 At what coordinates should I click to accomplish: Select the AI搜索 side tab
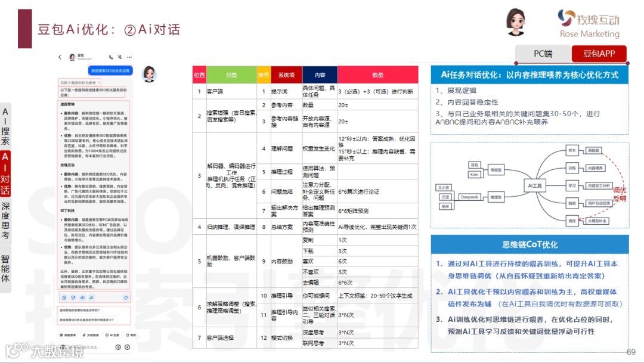coord(5,126)
